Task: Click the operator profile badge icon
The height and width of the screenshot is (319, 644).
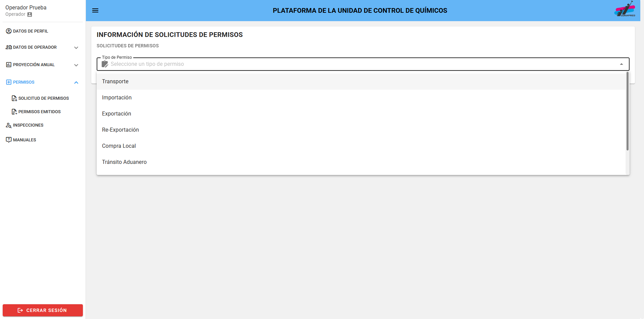Action: 30,14
